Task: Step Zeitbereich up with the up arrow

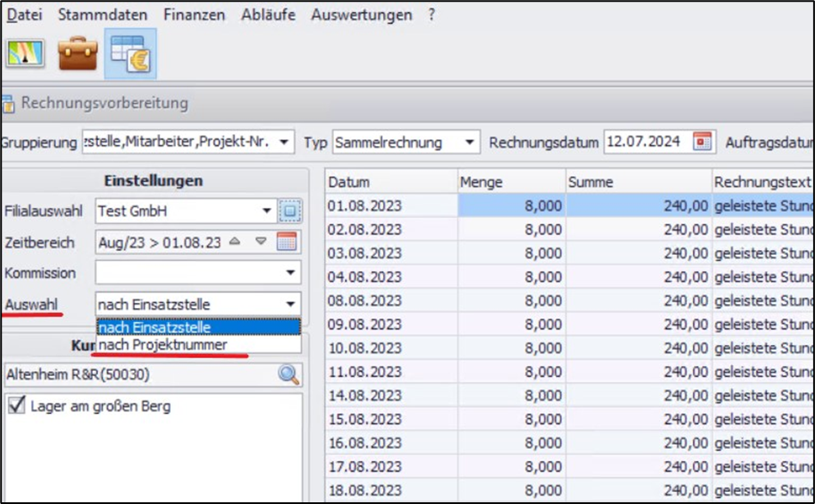Action: pos(235,242)
